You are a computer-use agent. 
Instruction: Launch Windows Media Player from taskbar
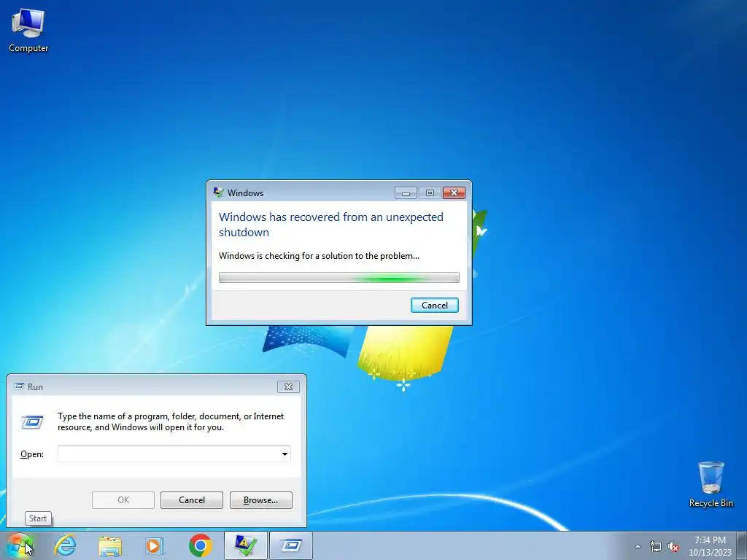click(x=155, y=545)
